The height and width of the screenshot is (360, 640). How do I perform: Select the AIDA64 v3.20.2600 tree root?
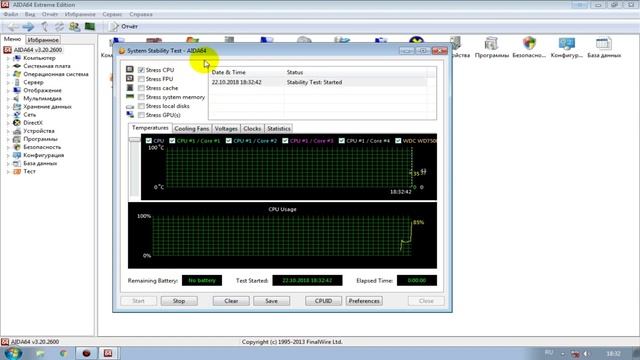click(x=38, y=50)
